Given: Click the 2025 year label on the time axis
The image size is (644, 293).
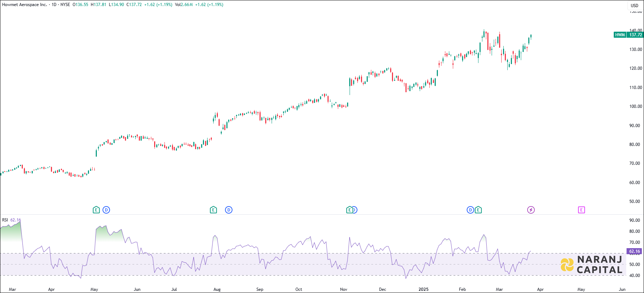Looking at the screenshot, I should (424, 289).
